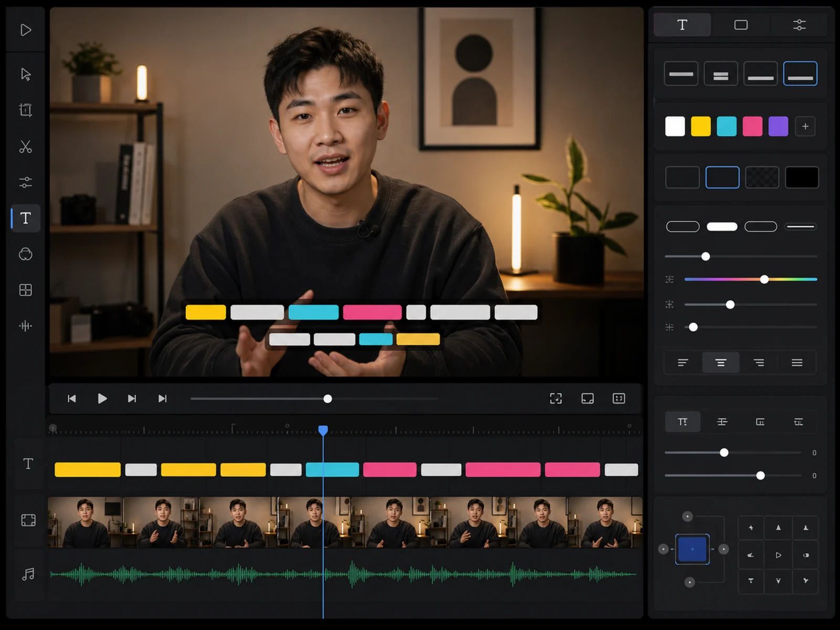Click the first video thumbnail in video track
The height and width of the screenshot is (630, 840).
tap(85, 522)
